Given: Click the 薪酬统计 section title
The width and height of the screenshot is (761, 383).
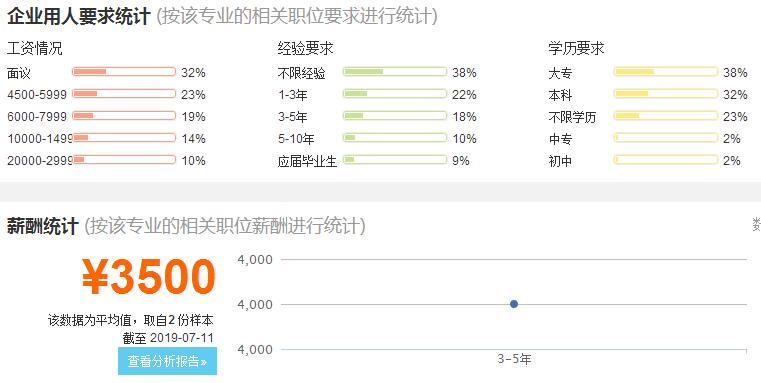Looking at the screenshot, I should pos(43,226).
